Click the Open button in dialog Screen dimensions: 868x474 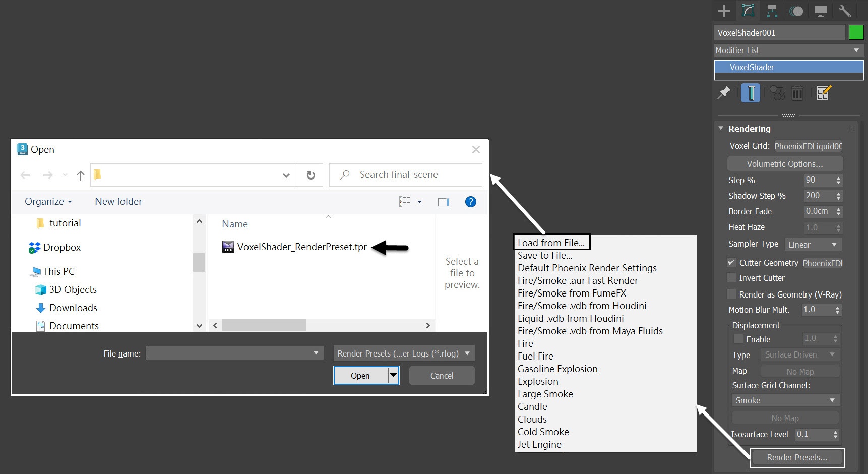pos(360,375)
